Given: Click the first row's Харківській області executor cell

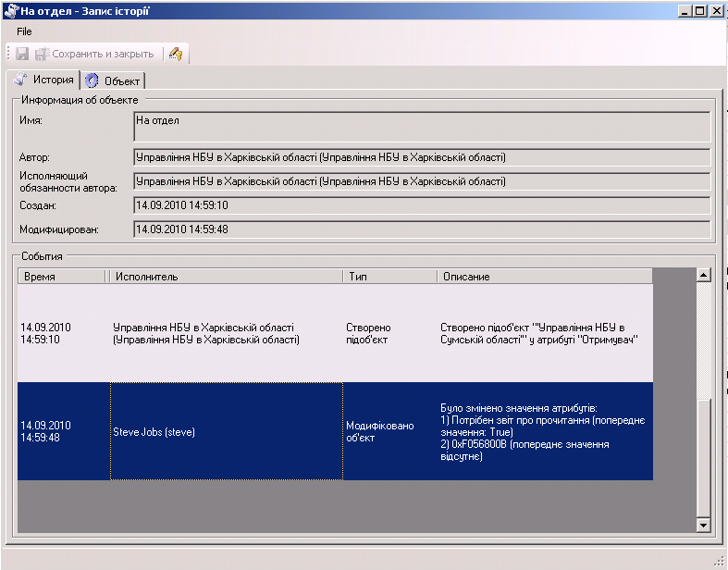Looking at the screenshot, I should 227,333.
